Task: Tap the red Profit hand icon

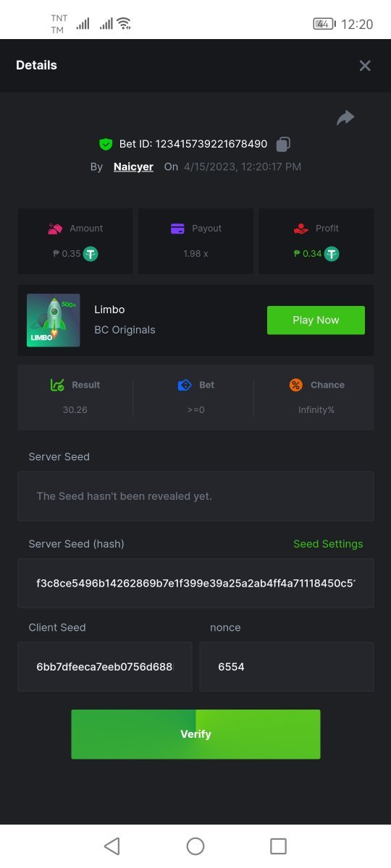Action: click(301, 229)
